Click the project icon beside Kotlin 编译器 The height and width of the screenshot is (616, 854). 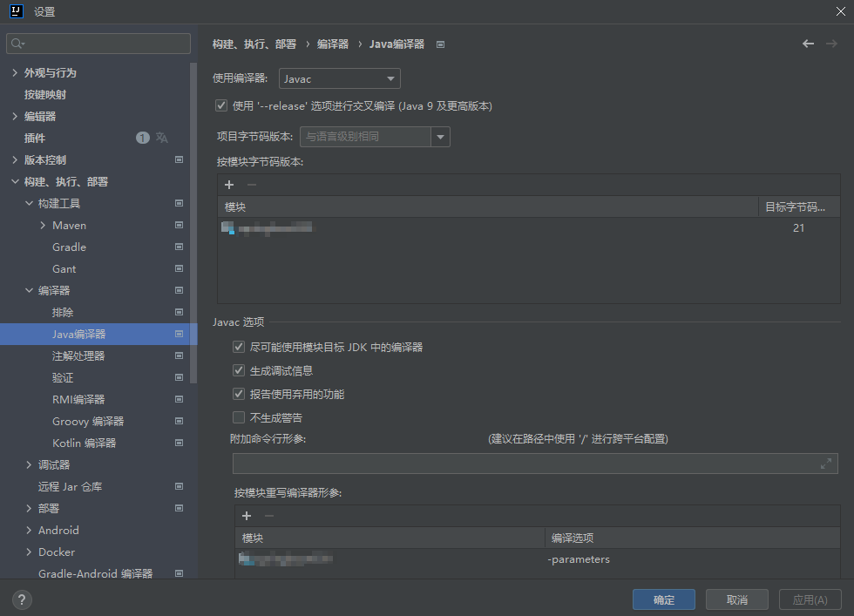tap(179, 443)
